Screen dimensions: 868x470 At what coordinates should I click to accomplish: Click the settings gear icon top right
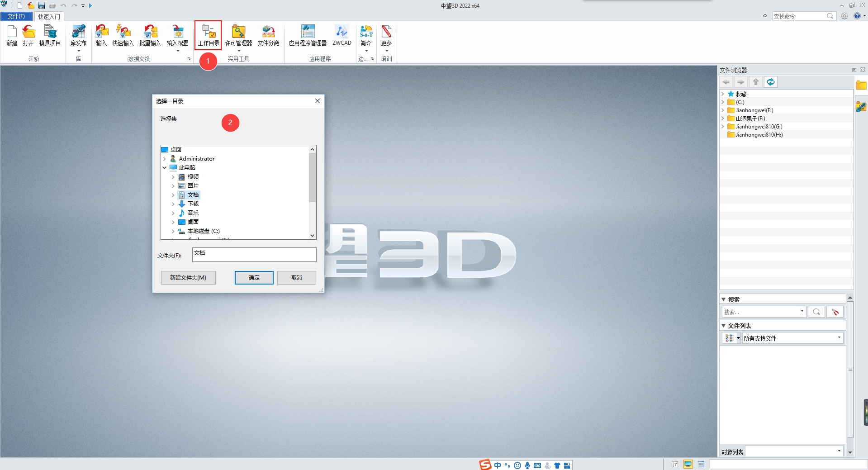tap(844, 16)
